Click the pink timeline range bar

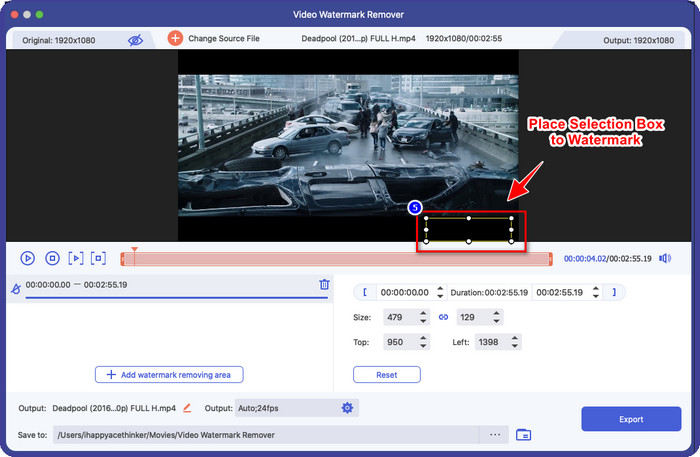coord(337,259)
